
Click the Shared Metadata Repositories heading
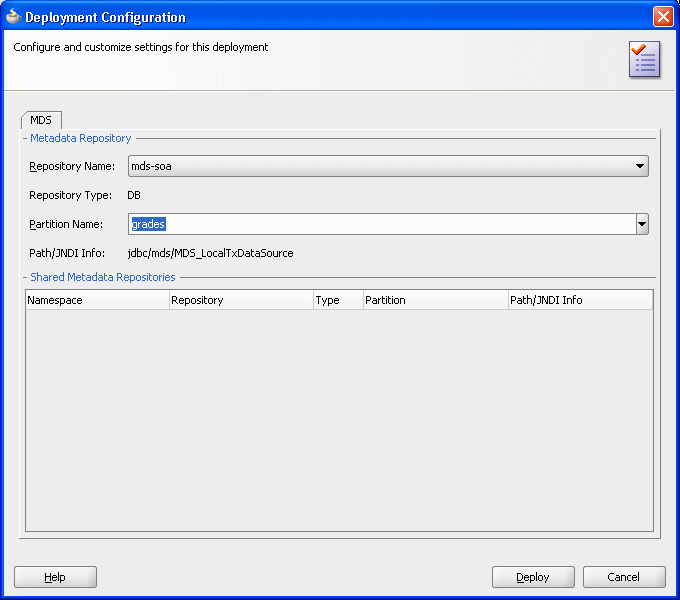(103, 277)
